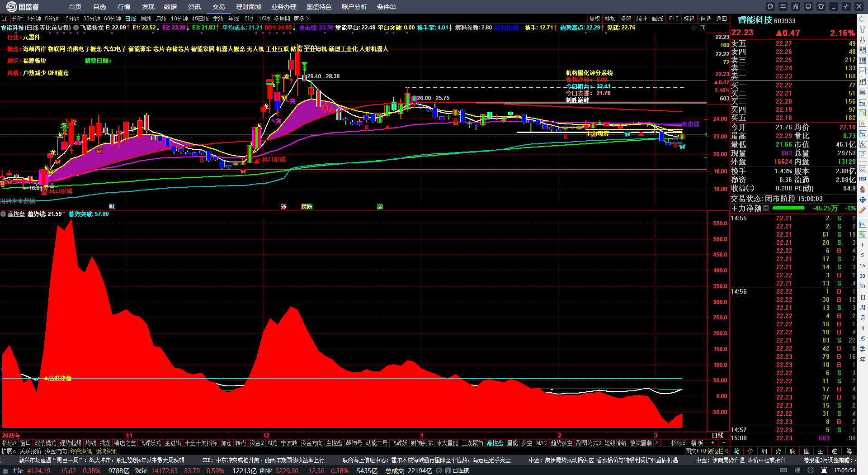Click the 睿能科技 603933 stock title

(766, 20)
